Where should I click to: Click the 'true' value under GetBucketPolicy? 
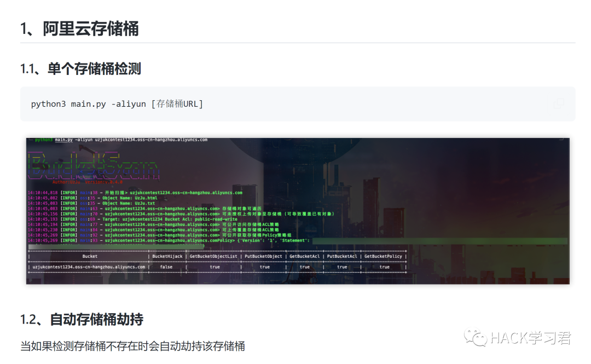click(x=385, y=267)
